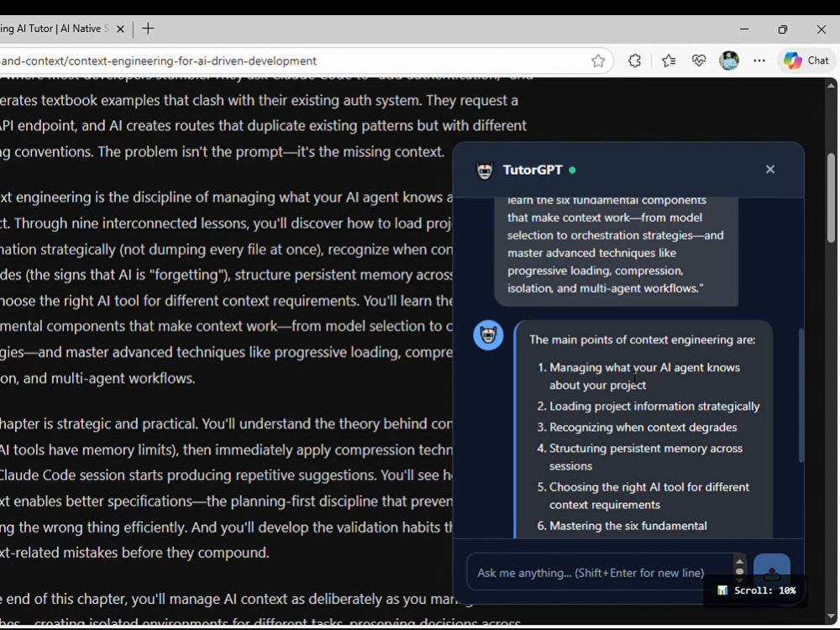The width and height of the screenshot is (840, 630).
Task: Click 'Loading project information strategically' list item
Action: pyautogui.click(x=654, y=406)
